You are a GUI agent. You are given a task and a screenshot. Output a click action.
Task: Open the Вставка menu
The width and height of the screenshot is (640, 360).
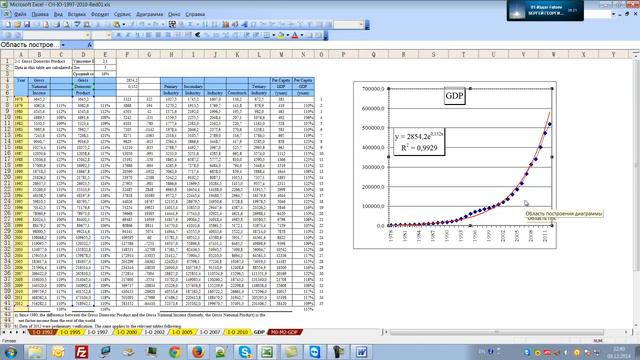tap(77, 14)
